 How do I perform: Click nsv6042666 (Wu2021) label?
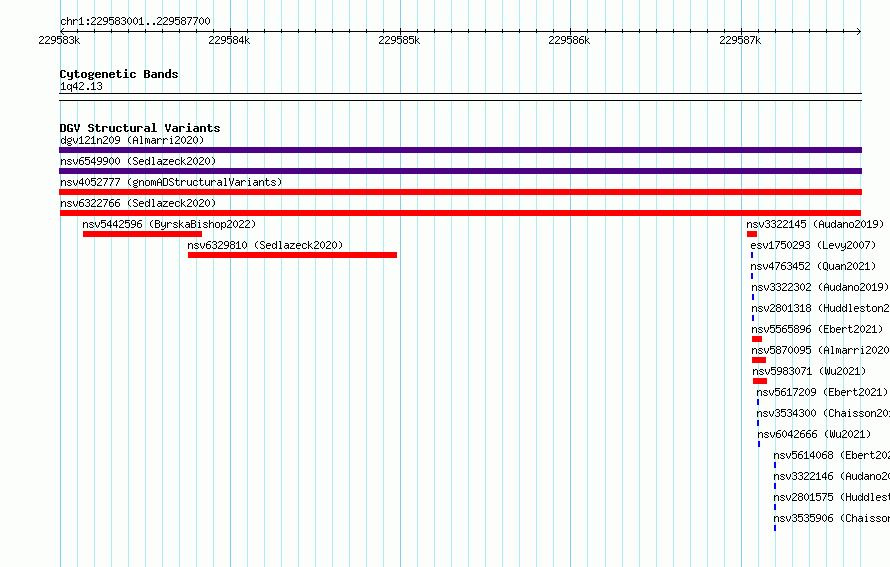click(814, 434)
